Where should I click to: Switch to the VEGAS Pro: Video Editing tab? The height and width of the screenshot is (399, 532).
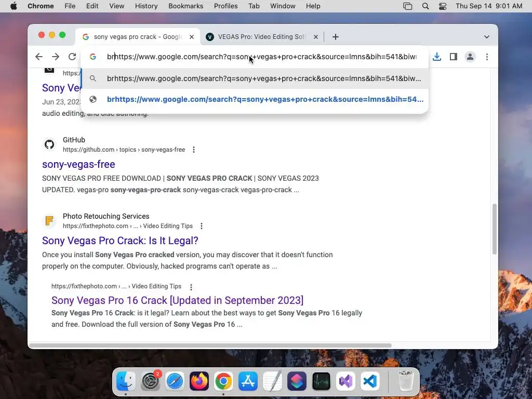262,37
